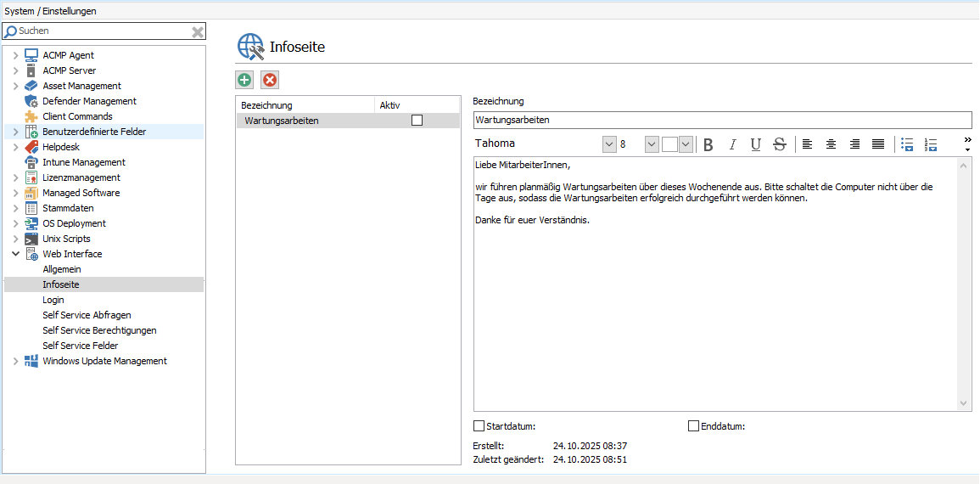
Task: Align text to the left
Action: (808, 144)
